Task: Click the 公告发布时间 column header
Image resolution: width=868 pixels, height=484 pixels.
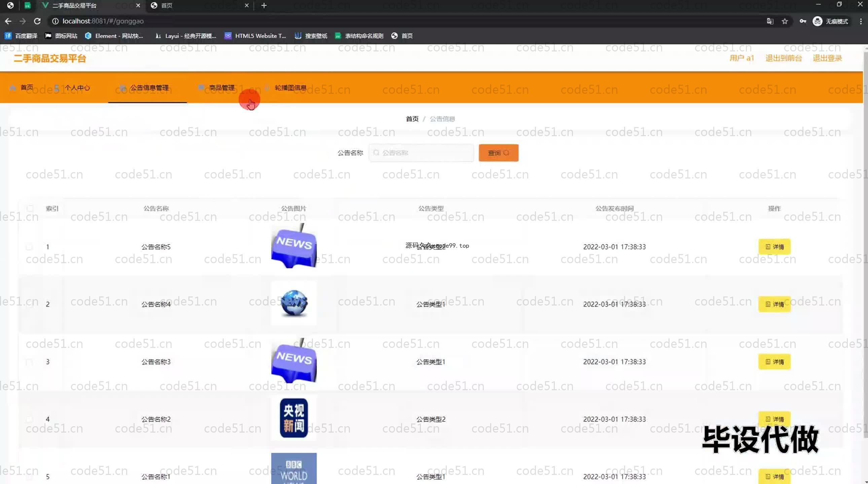Action: [614, 208]
